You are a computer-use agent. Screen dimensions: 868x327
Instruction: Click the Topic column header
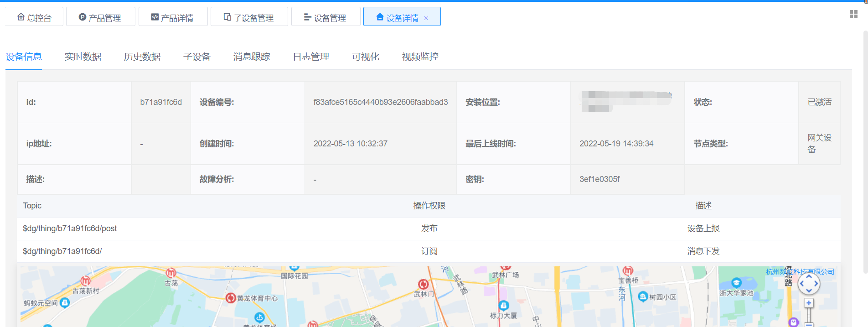tap(32, 206)
